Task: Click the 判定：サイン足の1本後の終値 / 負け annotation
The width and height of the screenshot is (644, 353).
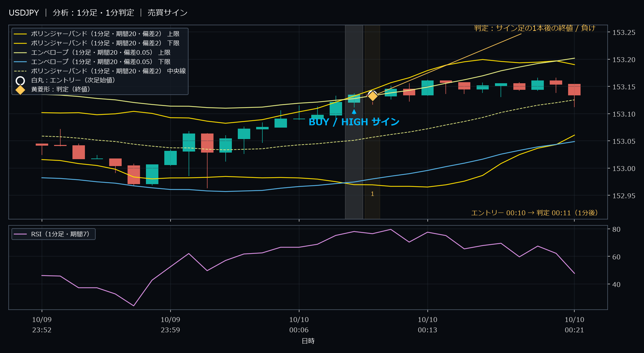Action: [x=534, y=28]
